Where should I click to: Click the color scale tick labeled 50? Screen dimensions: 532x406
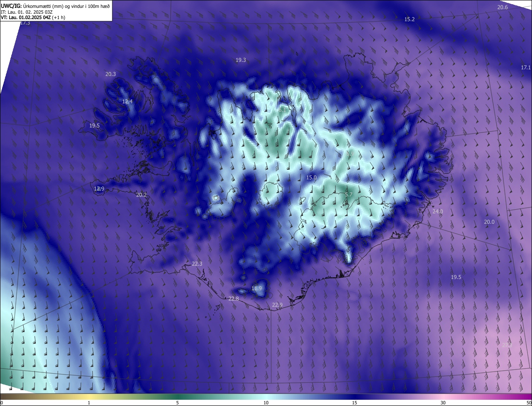529,403
